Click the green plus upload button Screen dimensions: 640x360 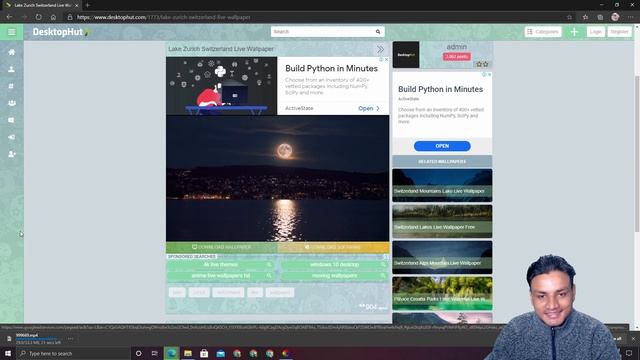point(574,32)
